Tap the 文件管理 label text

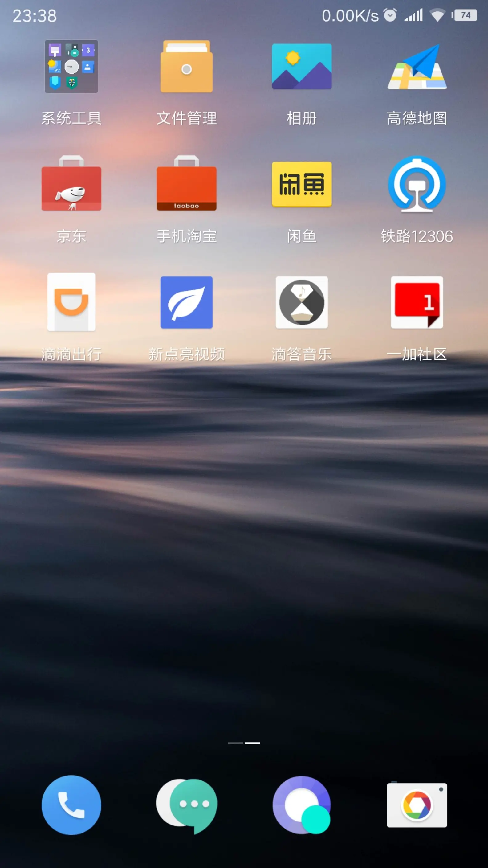point(187,118)
